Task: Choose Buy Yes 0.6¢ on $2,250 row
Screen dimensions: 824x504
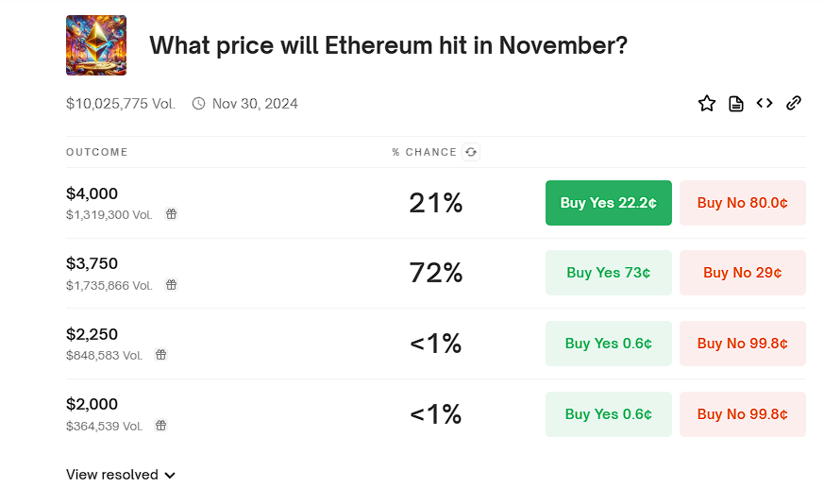Action: pos(608,344)
